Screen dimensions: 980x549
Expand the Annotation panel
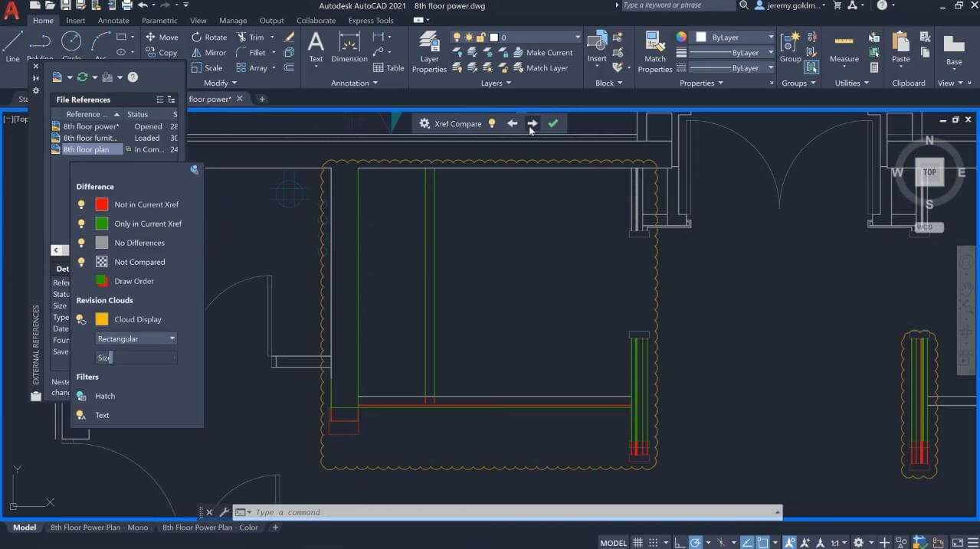353,83
